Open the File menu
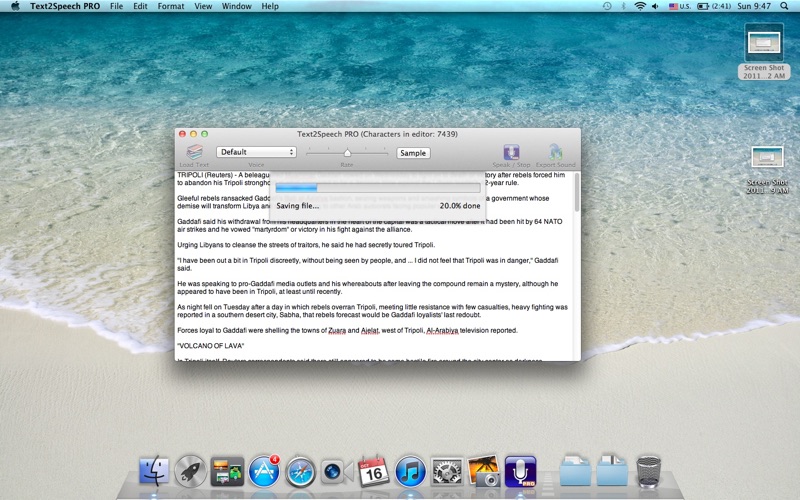Viewport: 800px width, 500px height. pyautogui.click(x=116, y=6)
